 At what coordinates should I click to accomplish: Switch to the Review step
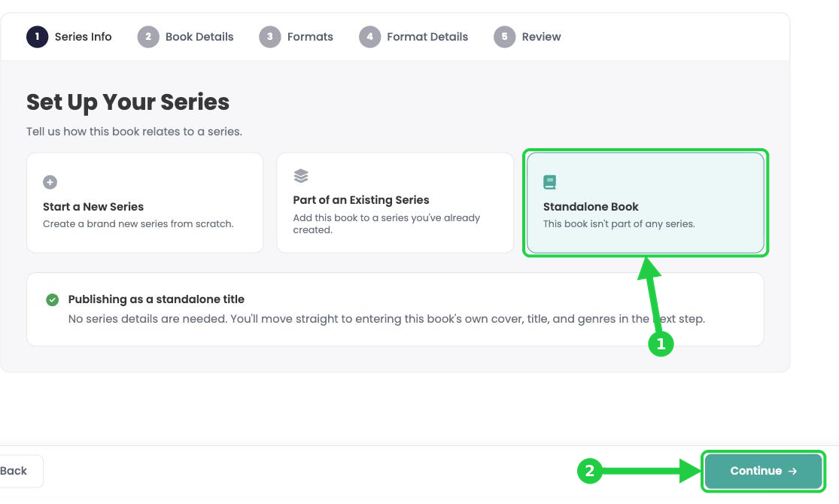coord(527,37)
